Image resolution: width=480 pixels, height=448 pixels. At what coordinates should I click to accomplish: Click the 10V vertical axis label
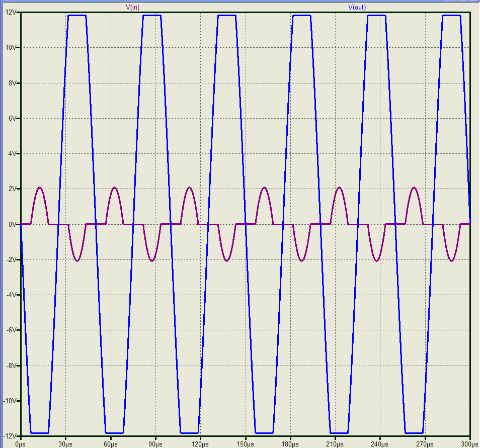11,47
